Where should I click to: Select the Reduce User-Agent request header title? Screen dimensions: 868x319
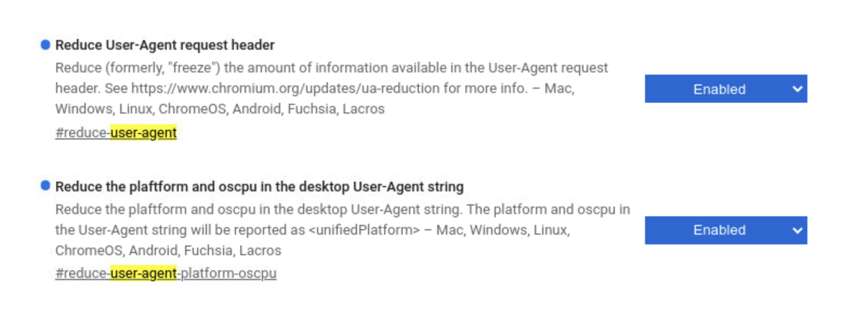165,45
